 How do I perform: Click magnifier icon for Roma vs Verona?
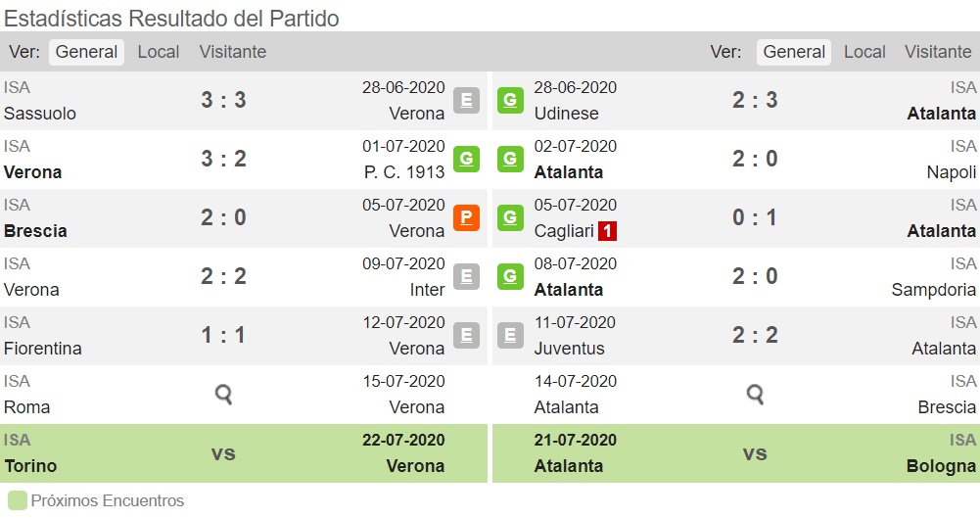click(223, 394)
